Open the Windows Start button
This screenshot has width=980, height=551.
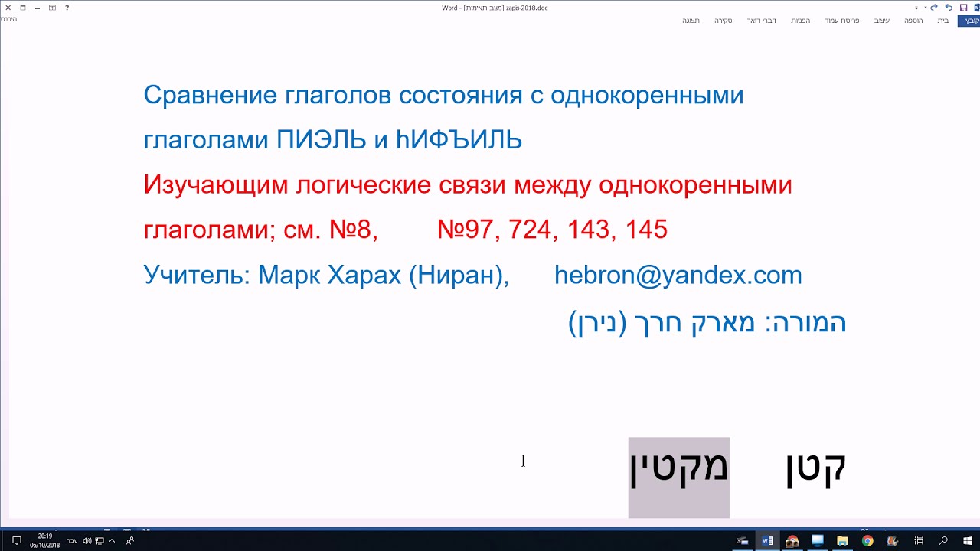pos(968,541)
